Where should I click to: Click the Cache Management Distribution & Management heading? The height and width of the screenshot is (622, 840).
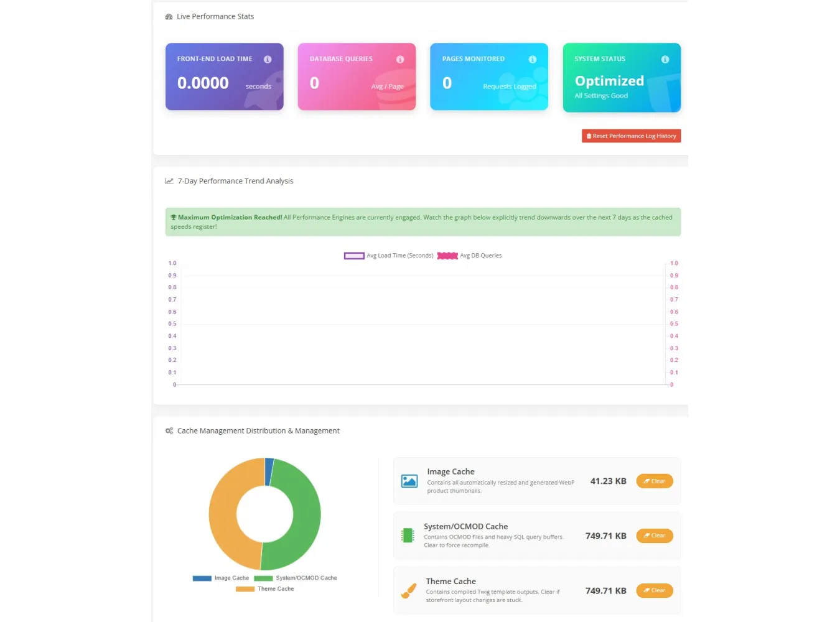258,430
